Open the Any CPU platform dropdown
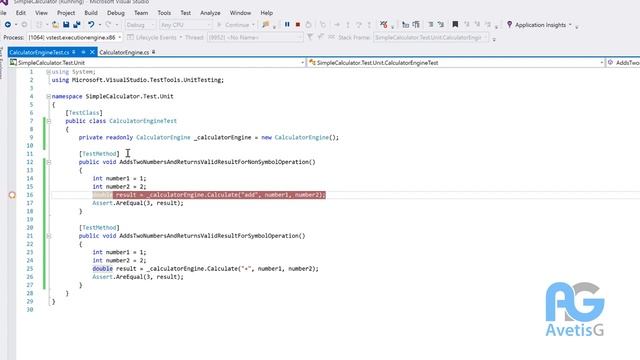Viewport: 640px width, 360px height. [x=186, y=25]
